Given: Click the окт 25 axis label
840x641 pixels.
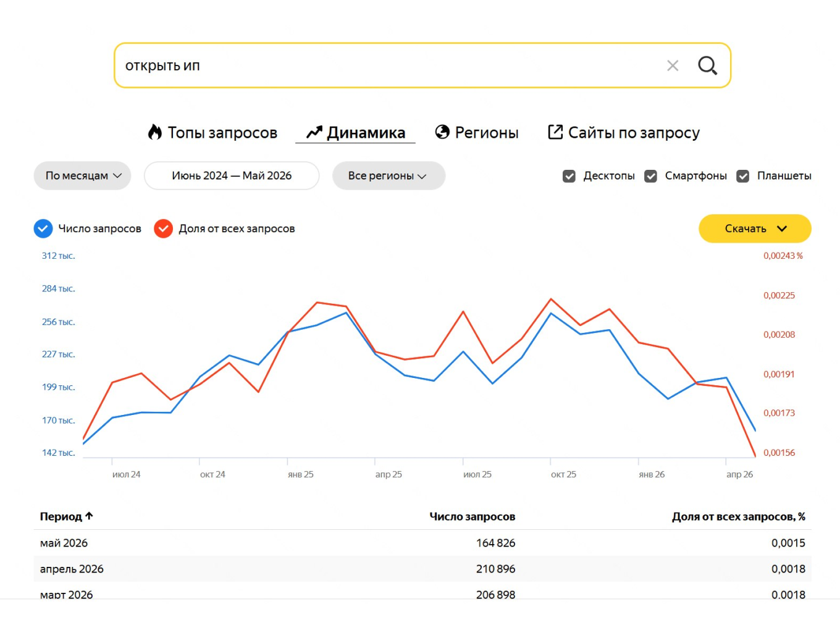Looking at the screenshot, I should tap(563, 474).
